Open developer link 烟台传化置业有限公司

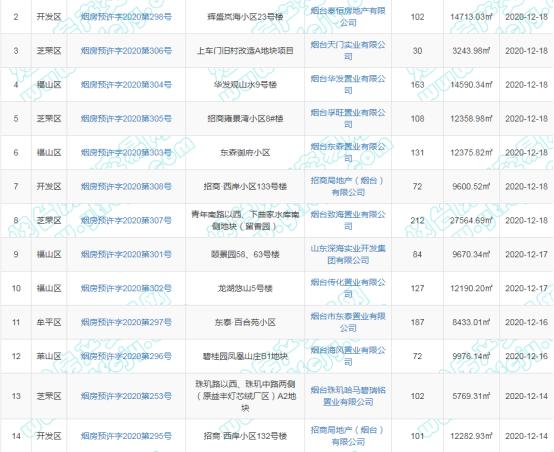[348, 288]
